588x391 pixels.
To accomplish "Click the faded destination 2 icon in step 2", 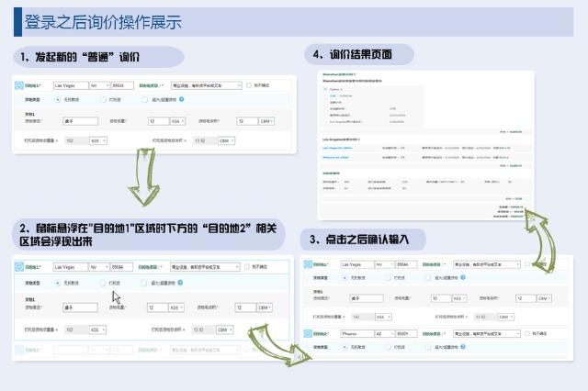I will point(17,349).
